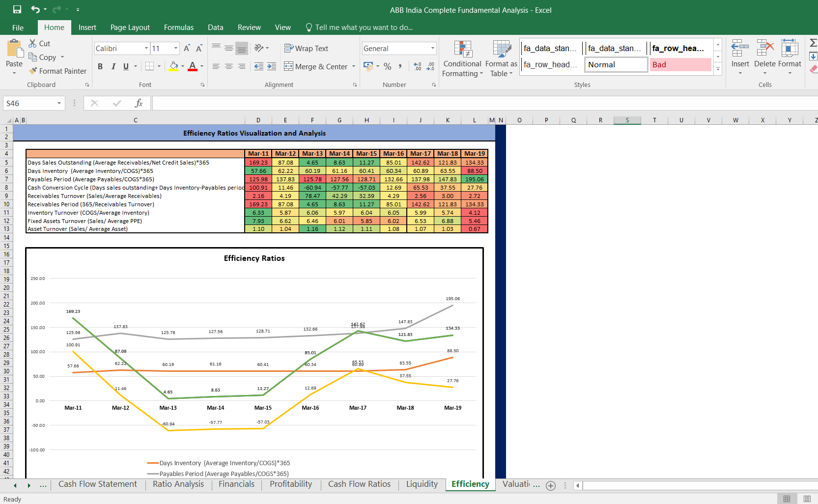Click Merge & Center button
The image size is (818, 504).
point(316,66)
